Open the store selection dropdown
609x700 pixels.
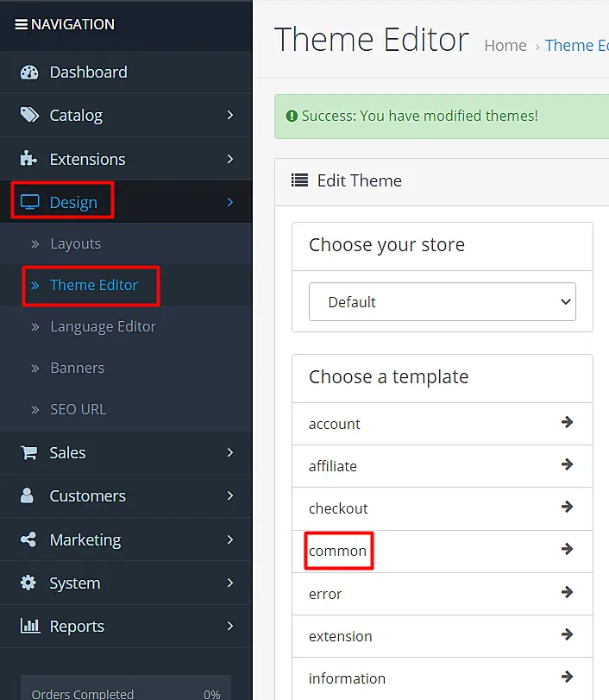(442, 302)
